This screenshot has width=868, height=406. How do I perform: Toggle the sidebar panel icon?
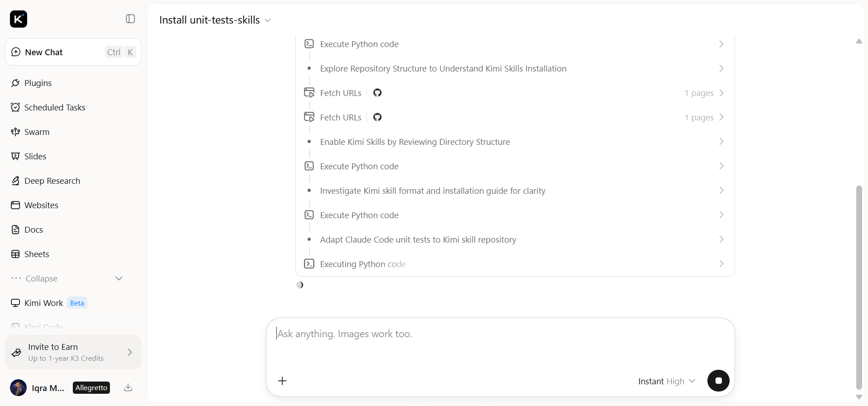(x=130, y=19)
